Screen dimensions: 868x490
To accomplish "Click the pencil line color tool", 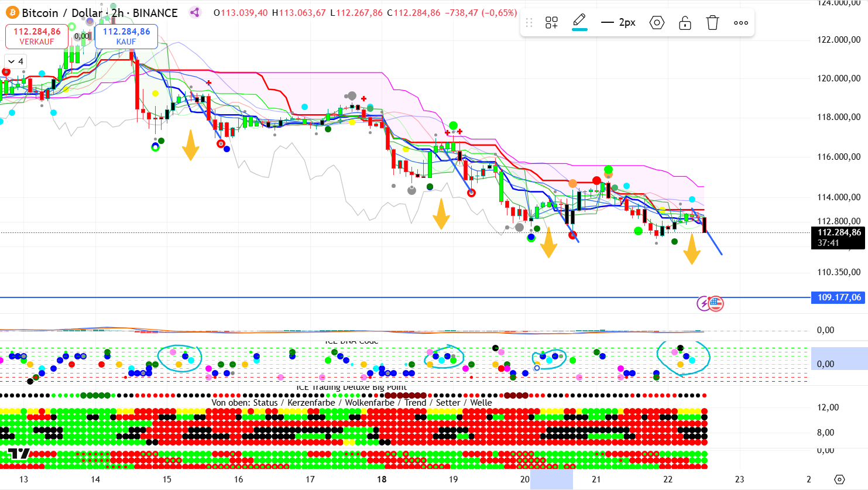I will tap(579, 22).
